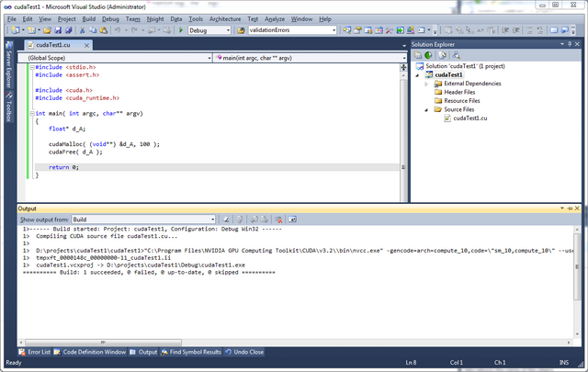Open the Server Explorer side tab
This screenshot has width=588, height=372.
[x=9, y=64]
